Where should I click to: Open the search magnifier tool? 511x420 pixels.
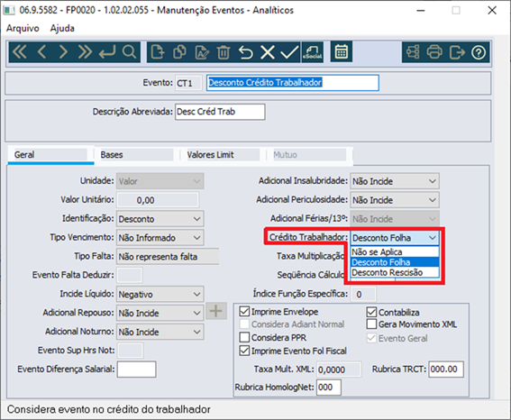coord(129,51)
